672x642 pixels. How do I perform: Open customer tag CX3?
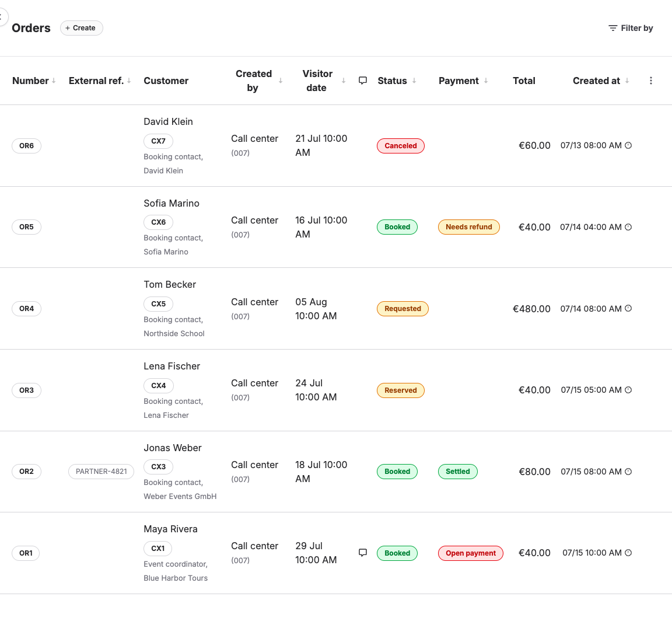tap(158, 466)
